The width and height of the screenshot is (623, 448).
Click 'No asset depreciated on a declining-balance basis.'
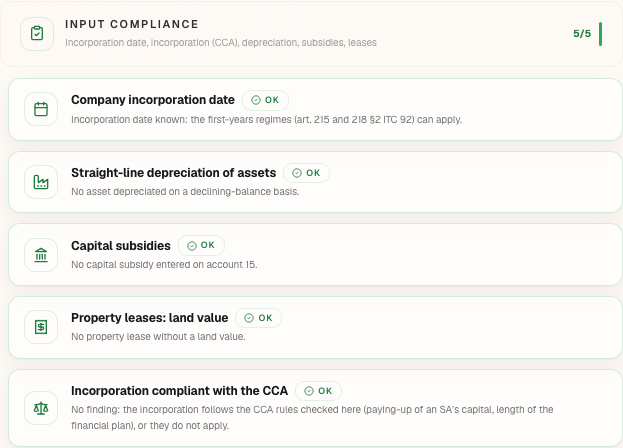(x=185, y=191)
